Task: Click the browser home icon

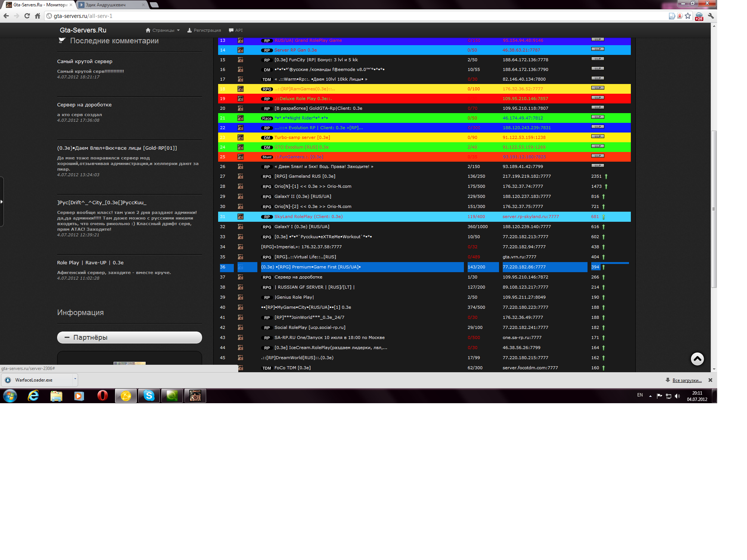Action: click(x=37, y=16)
